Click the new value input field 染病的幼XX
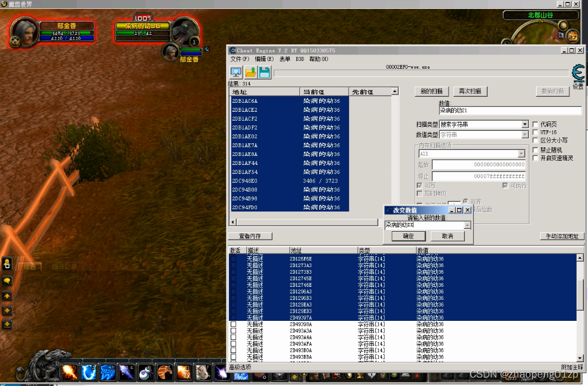Viewport: 588px width, 386px height. point(424,225)
